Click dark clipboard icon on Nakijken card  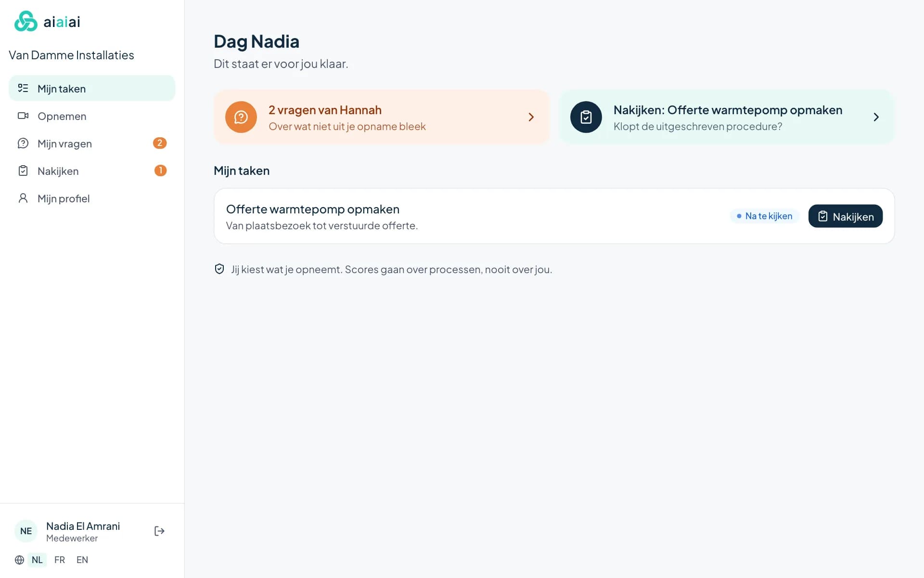click(x=586, y=117)
